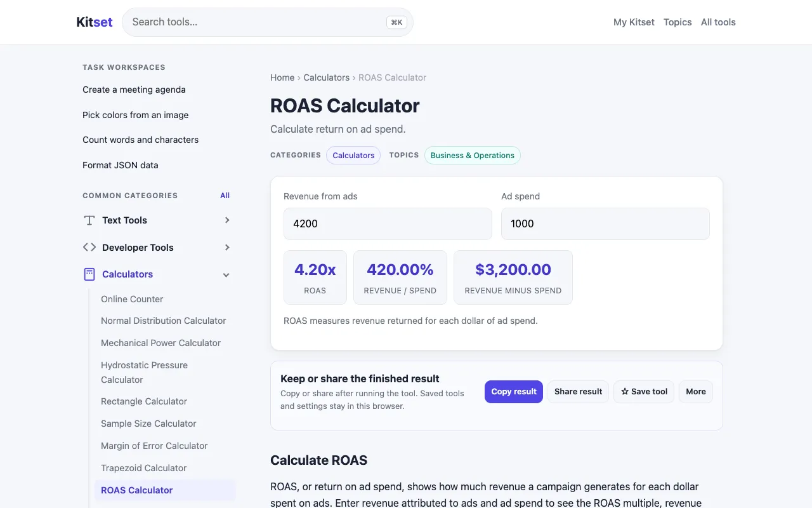812x508 pixels.
Task: Click the Search tools field
Action: click(x=268, y=22)
